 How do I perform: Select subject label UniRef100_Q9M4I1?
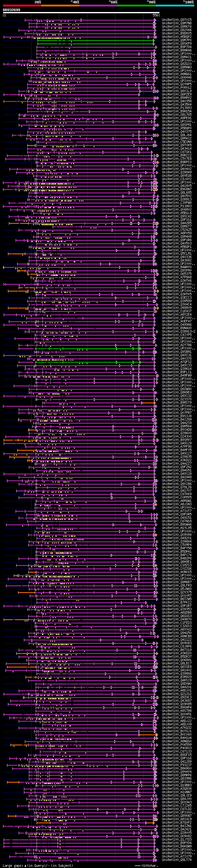pyautogui.click(x=177, y=57)
